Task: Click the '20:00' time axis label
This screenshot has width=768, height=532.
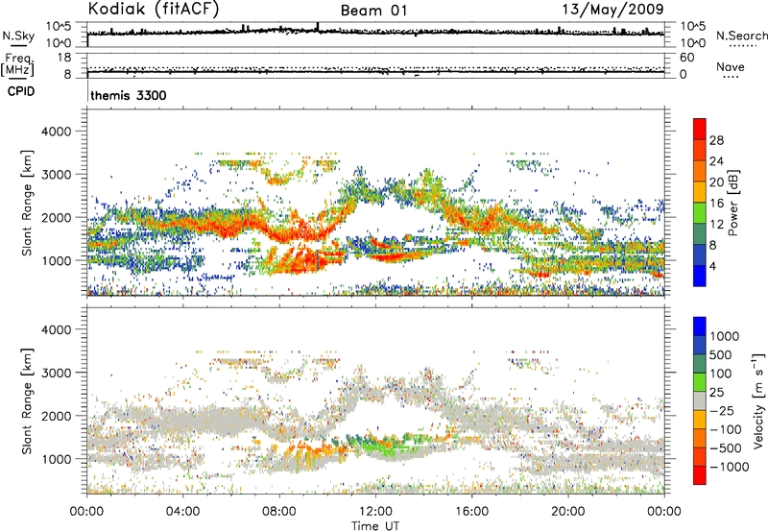Action: click(x=568, y=512)
